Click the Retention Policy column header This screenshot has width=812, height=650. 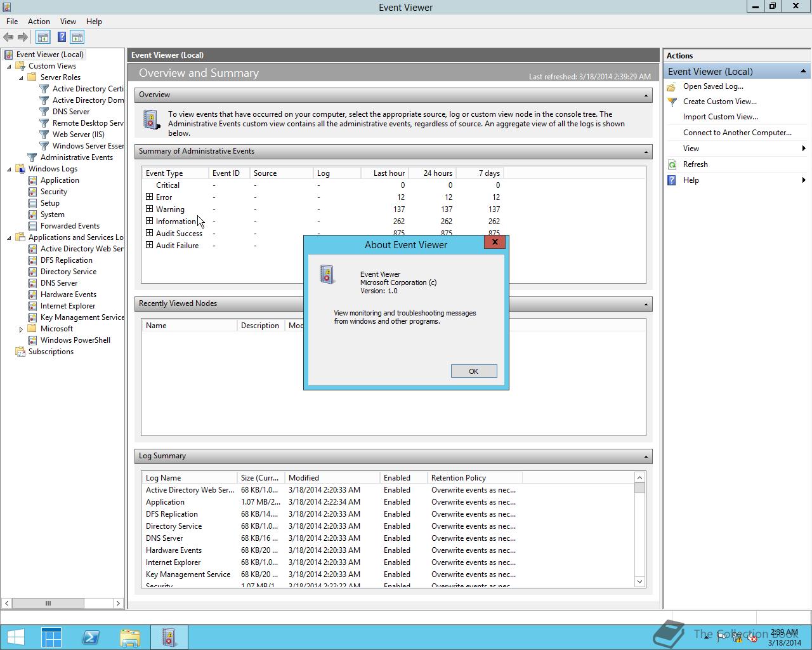pyautogui.click(x=475, y=478)
